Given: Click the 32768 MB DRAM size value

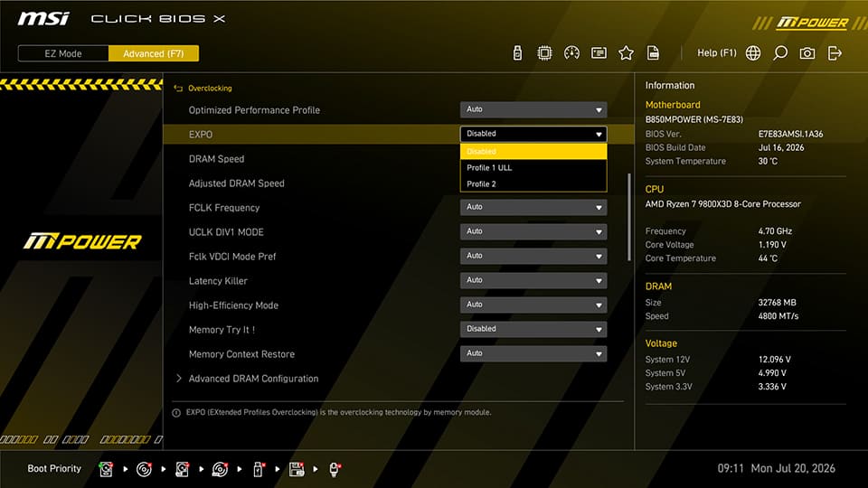Looking at the screenshot, I should click(x=778, y=302).
